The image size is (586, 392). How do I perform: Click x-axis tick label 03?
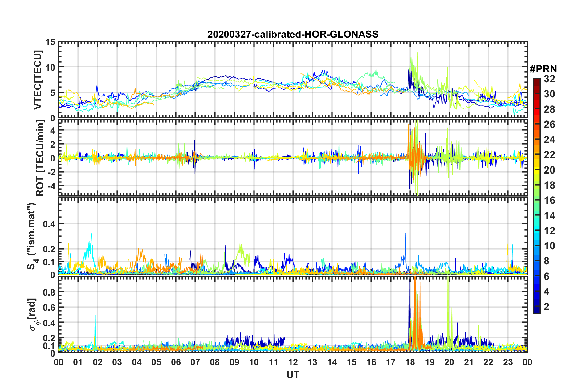(117, 362)
